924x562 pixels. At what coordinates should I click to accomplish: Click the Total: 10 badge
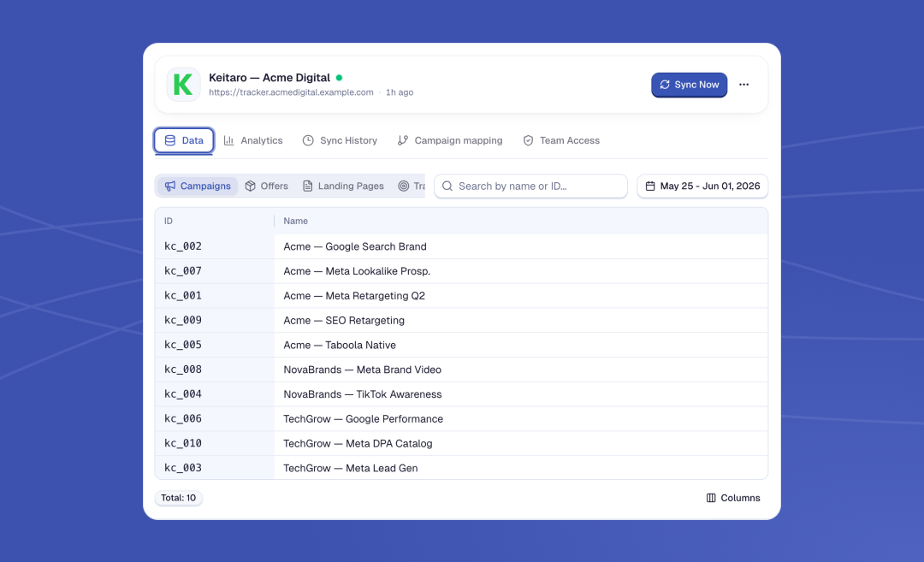point(179,499)
